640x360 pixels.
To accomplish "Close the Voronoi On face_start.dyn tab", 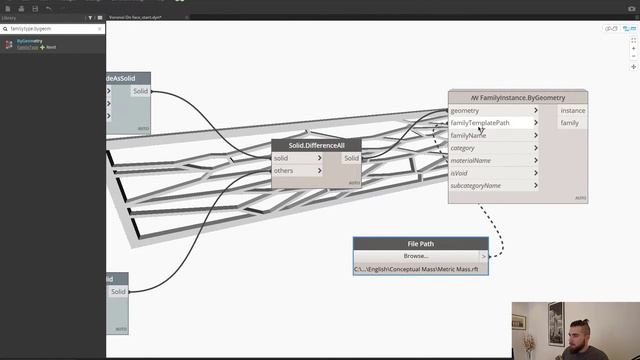I will click(x=187, y=18).
